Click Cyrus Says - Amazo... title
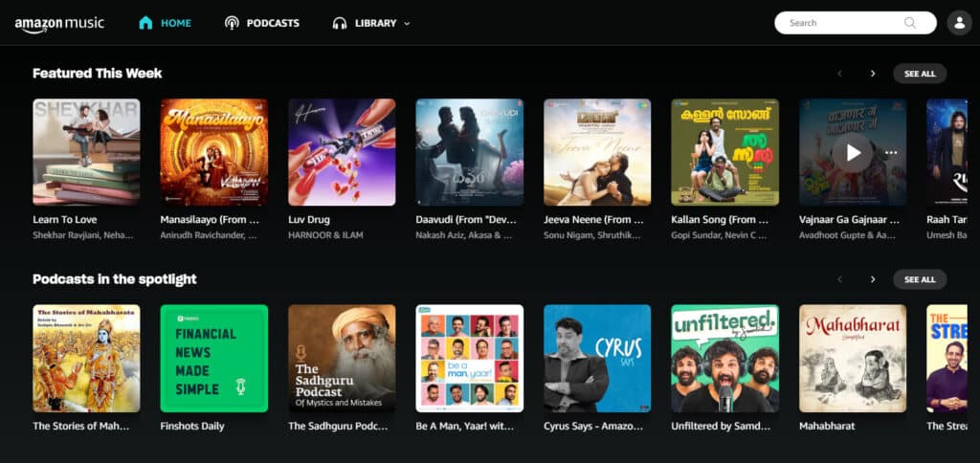This screenshot has height=463, width=980. [593, 426]
